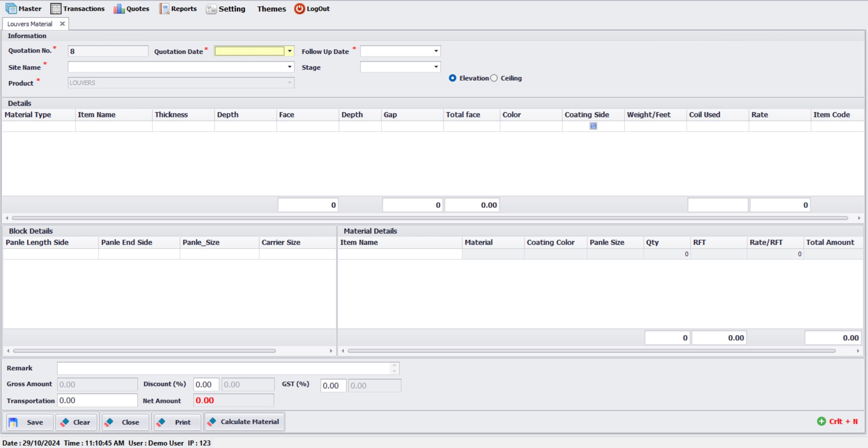Click the Remark text field

(223, 368)
